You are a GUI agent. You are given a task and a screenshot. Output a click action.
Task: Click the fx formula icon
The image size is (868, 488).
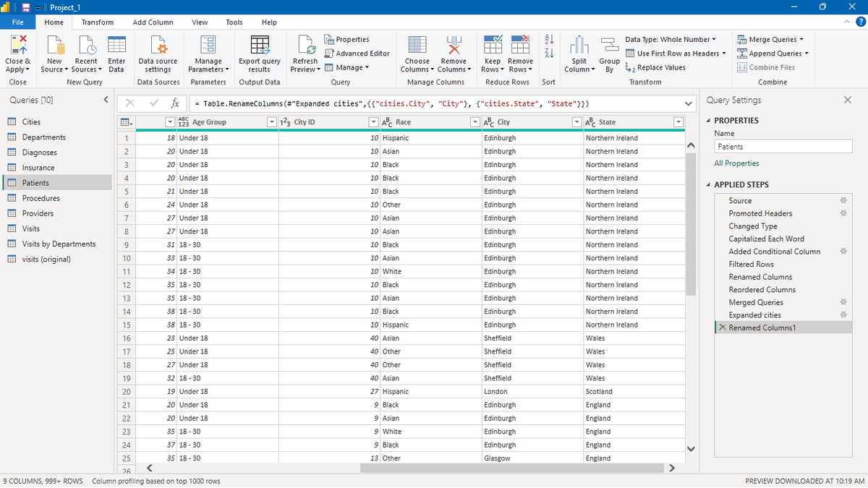[175, 103]
